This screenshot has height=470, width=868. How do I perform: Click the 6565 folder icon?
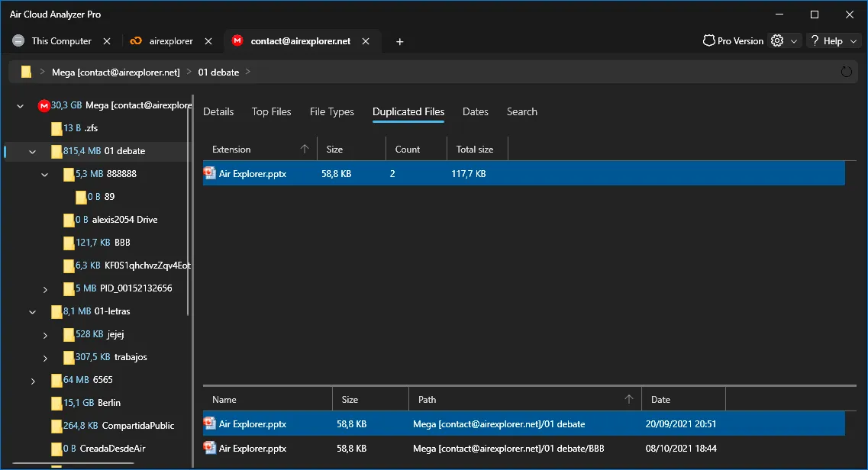coord(56,381)
